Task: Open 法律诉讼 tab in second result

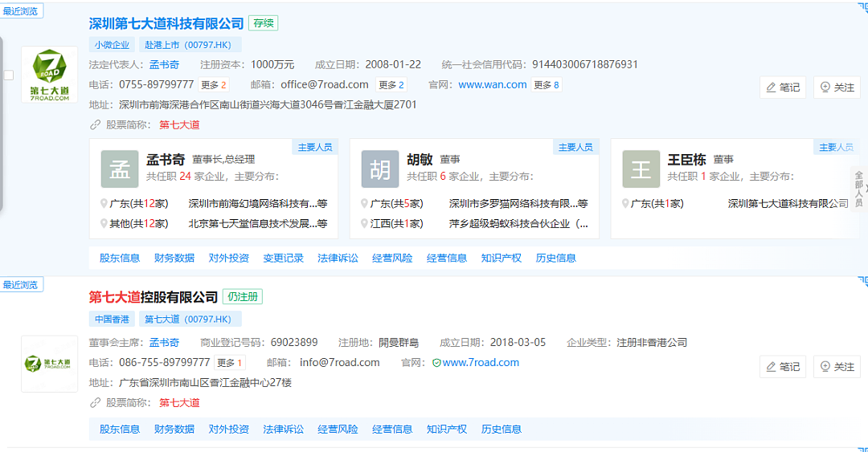Action: [x=284, y=429]
